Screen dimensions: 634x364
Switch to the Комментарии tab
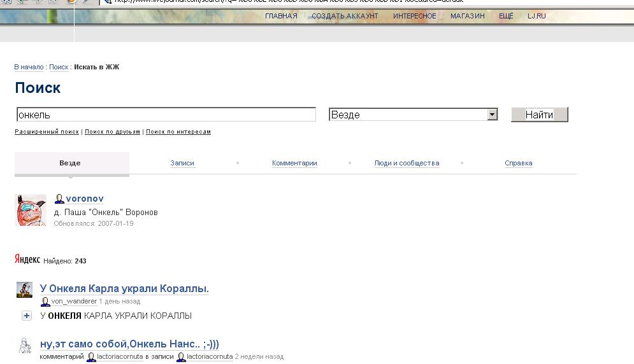[x=294, y=164]
